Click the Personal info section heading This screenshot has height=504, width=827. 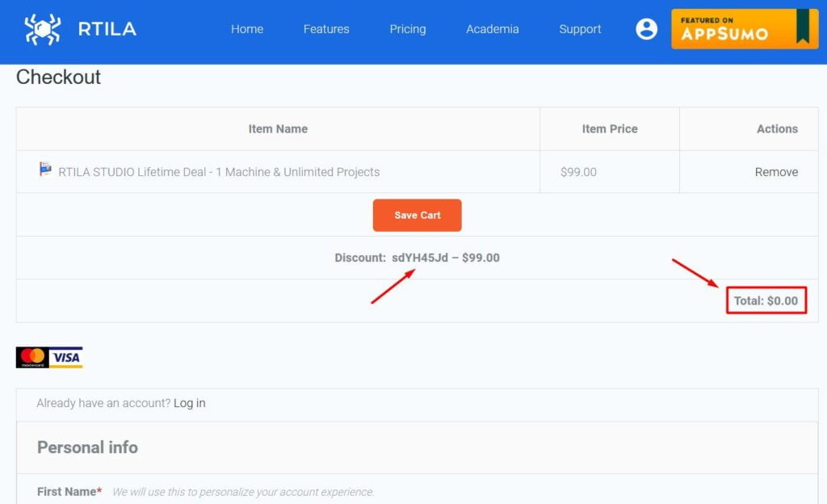point(87,447)
